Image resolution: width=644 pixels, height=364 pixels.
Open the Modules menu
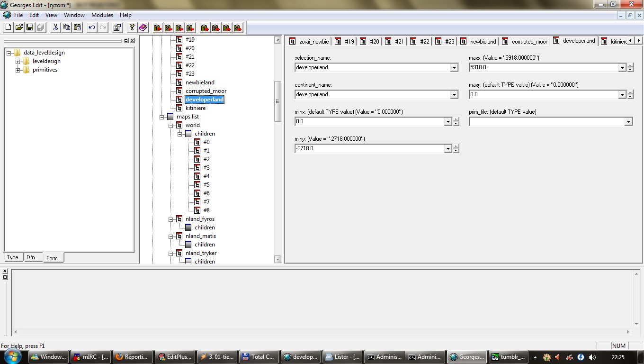102,15
